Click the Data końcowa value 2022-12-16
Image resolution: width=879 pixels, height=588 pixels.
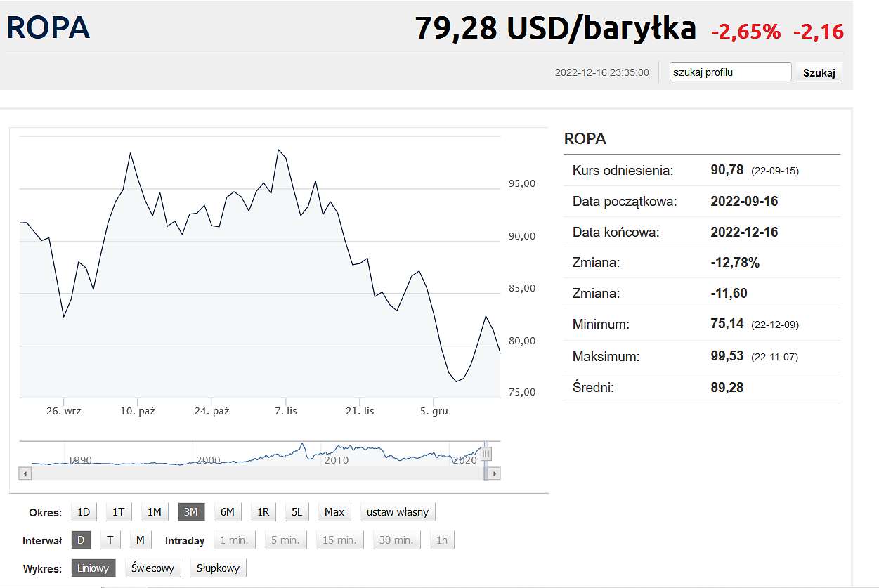coord(745,233)
